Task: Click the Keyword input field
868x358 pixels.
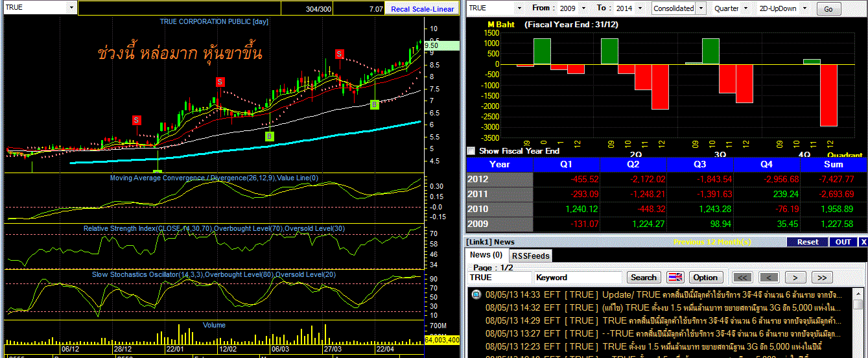Action: 578,278
